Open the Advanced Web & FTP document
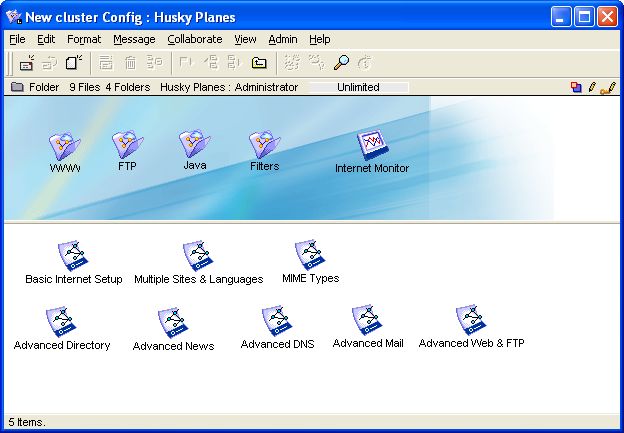 point(471,321)
